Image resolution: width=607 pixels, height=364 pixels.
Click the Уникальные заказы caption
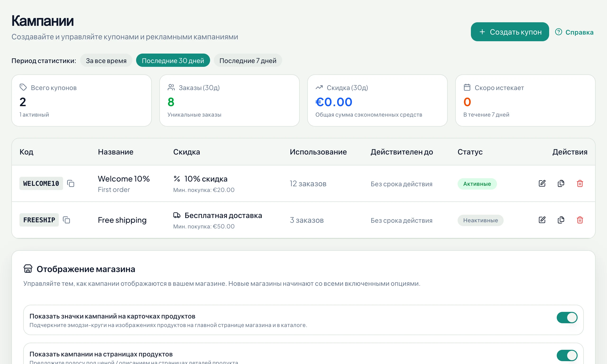194,114
